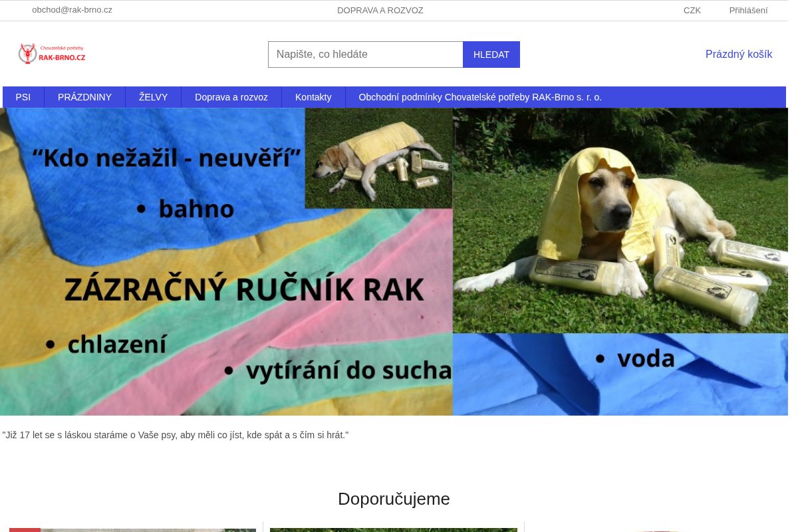Click the Přihlášení login link
The width and height of the screenshot is (798, 532).
748,11
